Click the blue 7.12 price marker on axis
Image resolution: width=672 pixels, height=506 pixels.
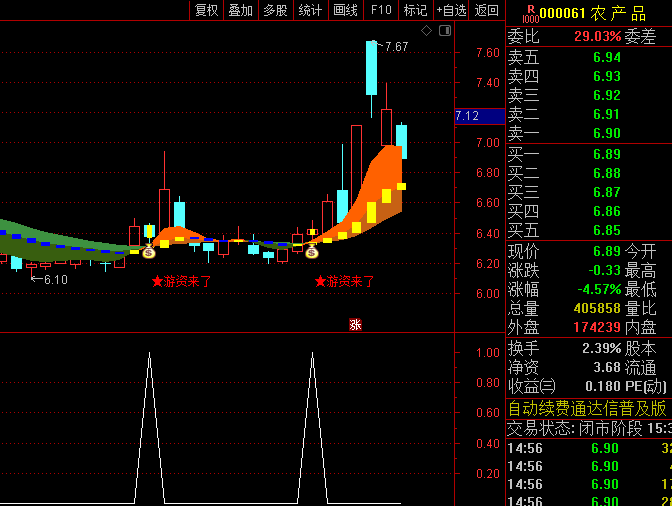pyautogui.click(x=467, y=116)
